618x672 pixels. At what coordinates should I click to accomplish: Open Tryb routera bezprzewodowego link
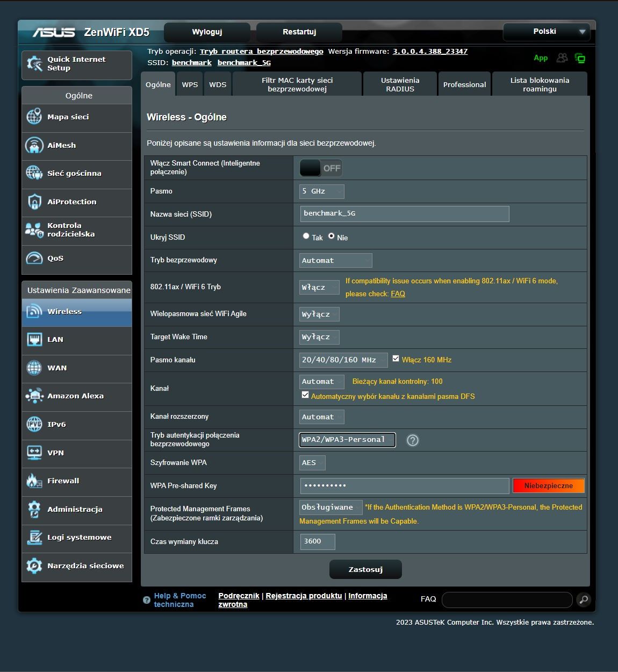point(262,52)
